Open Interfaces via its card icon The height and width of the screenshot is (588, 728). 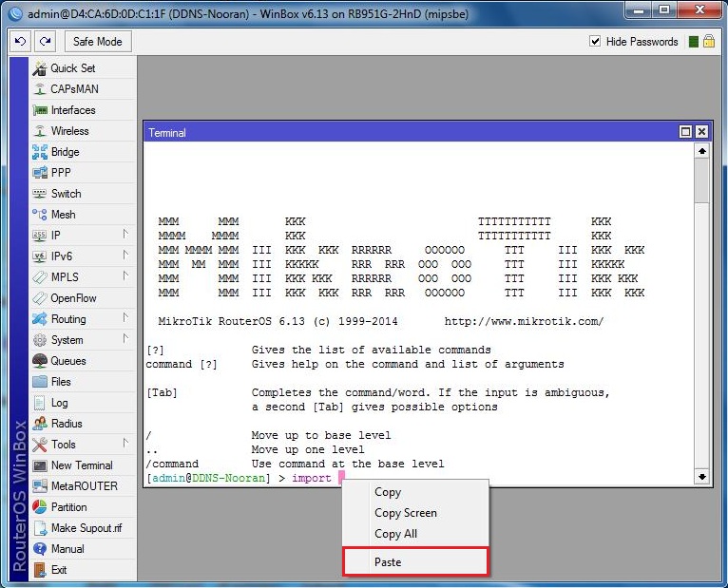click(40, 110)
